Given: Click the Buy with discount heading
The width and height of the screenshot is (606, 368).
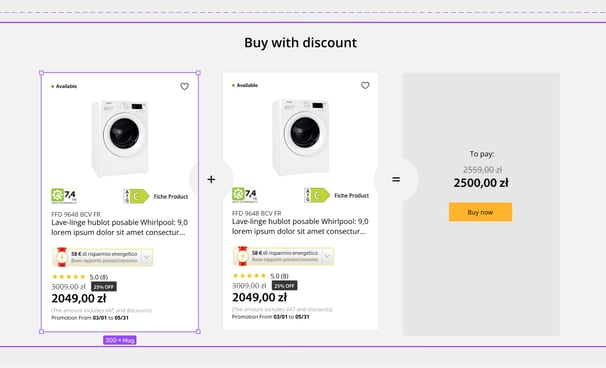Looking at the screenshot, I should coord(301,43).
